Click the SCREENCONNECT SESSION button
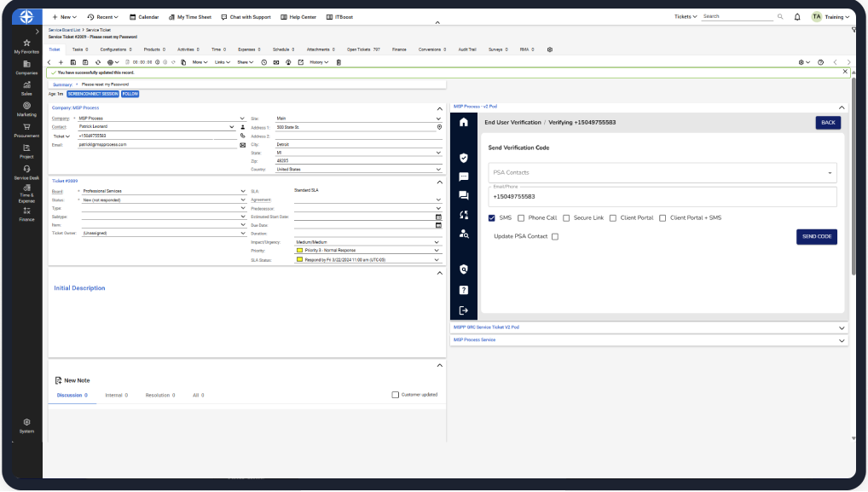 point(91,94)
